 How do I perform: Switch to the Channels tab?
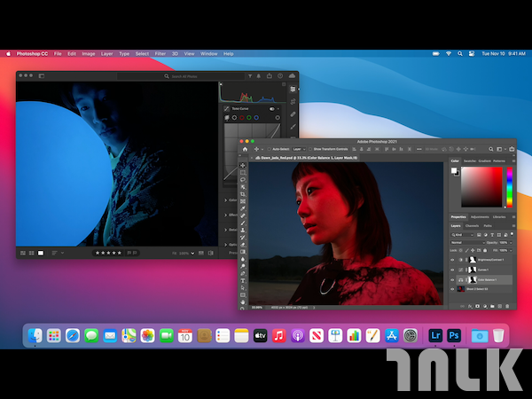472,225
